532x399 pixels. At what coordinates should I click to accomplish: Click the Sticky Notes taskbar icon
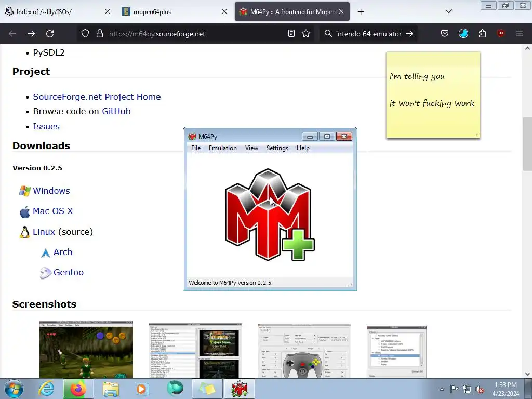207,389
